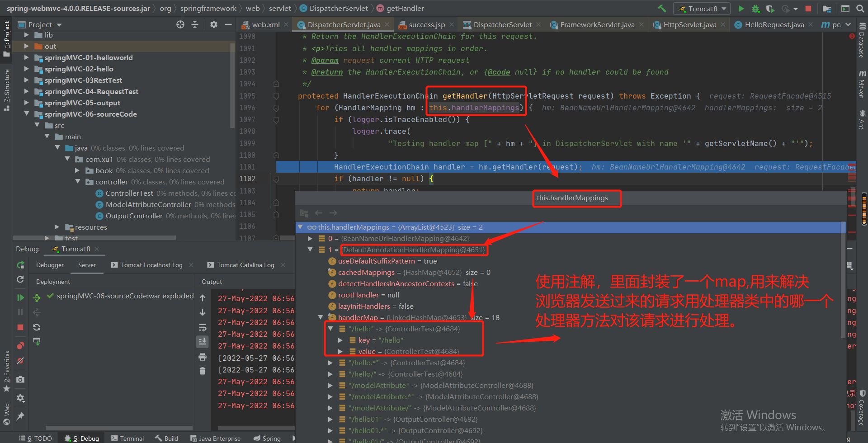Image resolution: width=868 pixels, height=443 pixels.
Task: Select ModelAttributeController in project tree
Action: click(x=148, y=204)
